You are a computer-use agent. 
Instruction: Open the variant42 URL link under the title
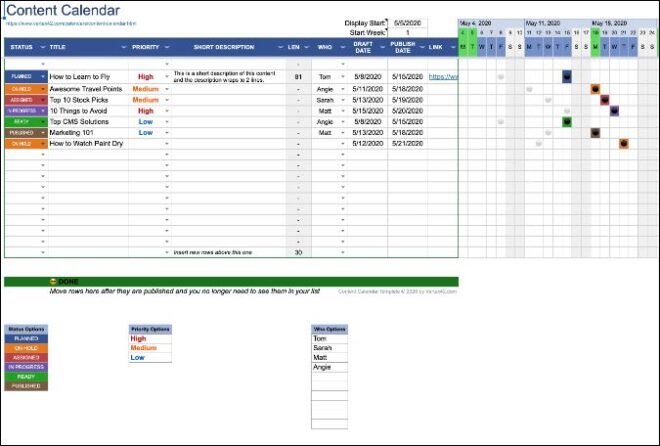click(x=71, y=24)
